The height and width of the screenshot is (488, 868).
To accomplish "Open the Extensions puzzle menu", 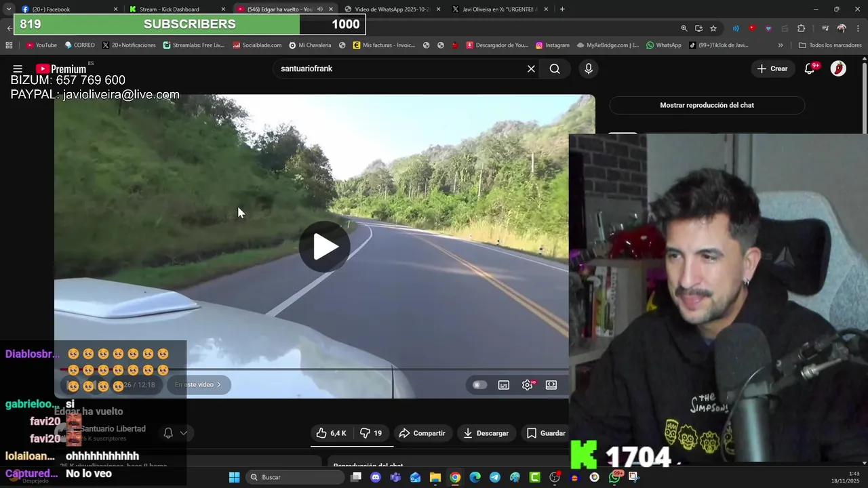I will tap(801, 28).
